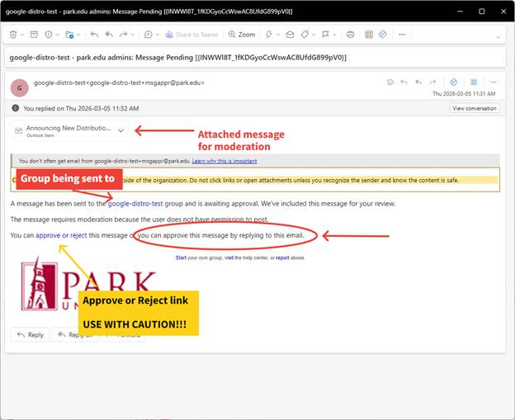Click the report abuse link
Image resolution: width=515 pixels, height=420 pixels.
click(282, 257)
